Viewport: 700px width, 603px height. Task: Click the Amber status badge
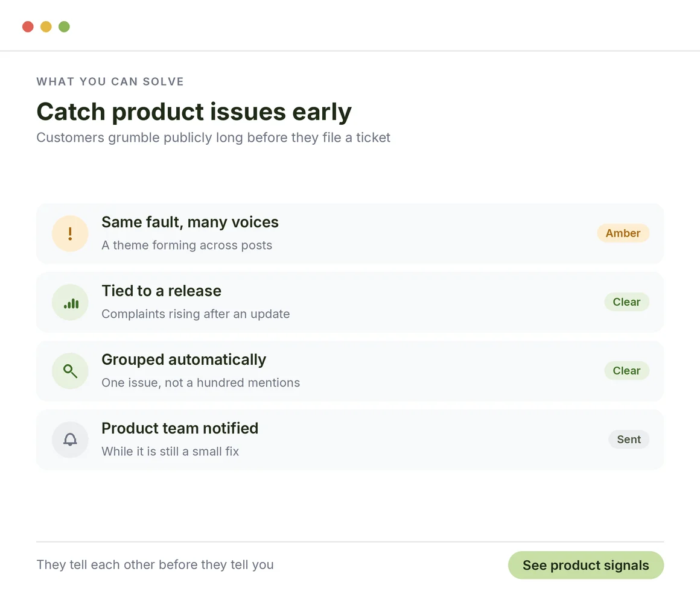click(x=623, y=233)
